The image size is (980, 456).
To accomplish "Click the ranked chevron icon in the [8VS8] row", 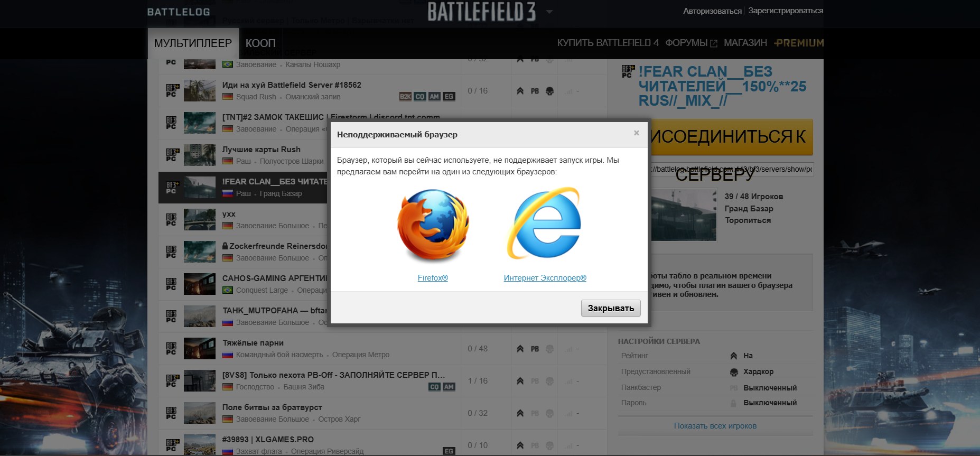I will click(x=520, y=381).
